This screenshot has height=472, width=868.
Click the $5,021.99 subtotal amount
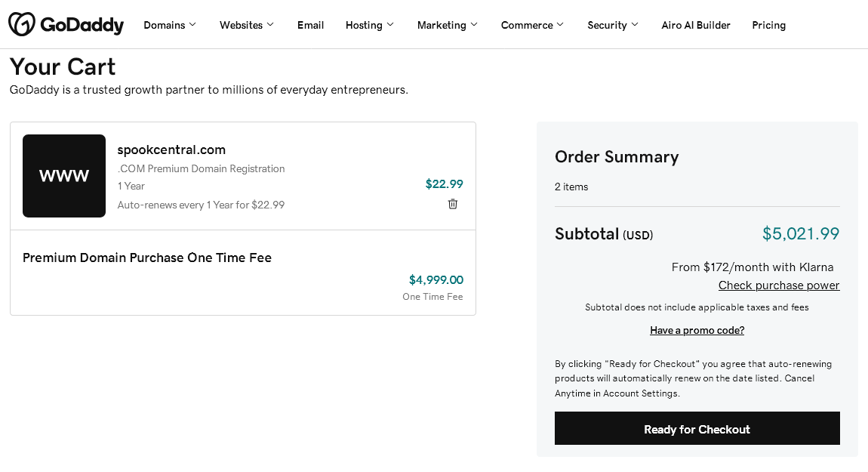pyautogui.click(x=801, y=234)
